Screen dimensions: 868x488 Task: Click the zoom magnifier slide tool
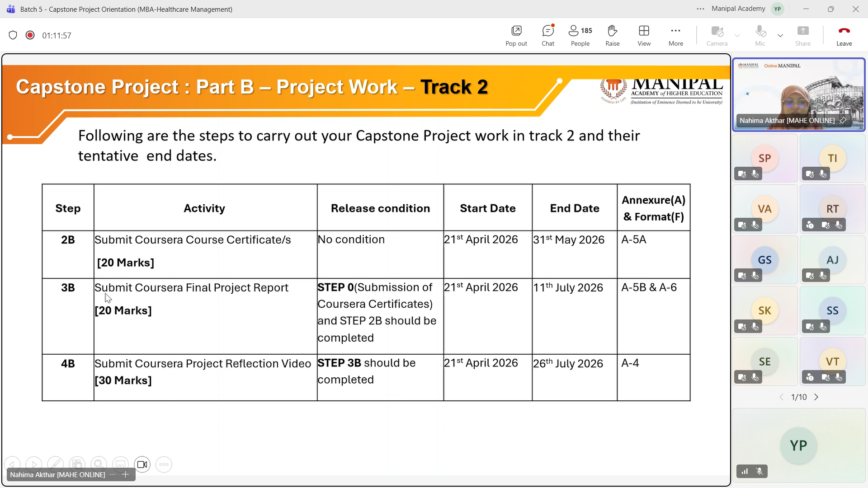click(x=99, y=464)
